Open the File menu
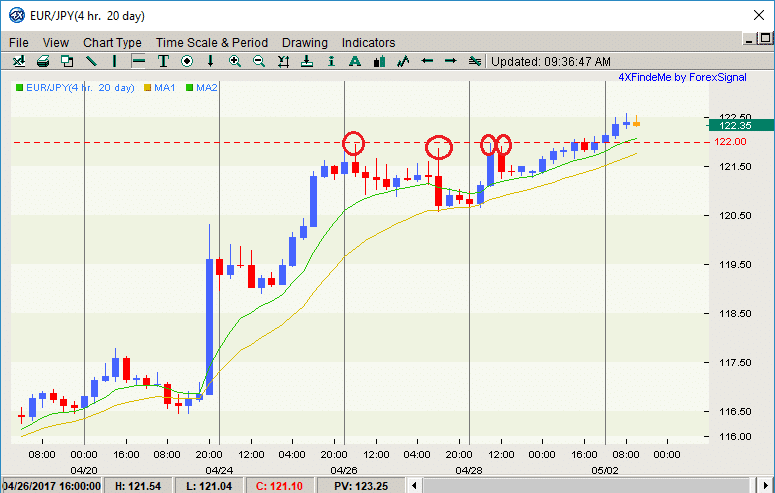This screenshot has width=775, height=493. click(x=19, y=43)
